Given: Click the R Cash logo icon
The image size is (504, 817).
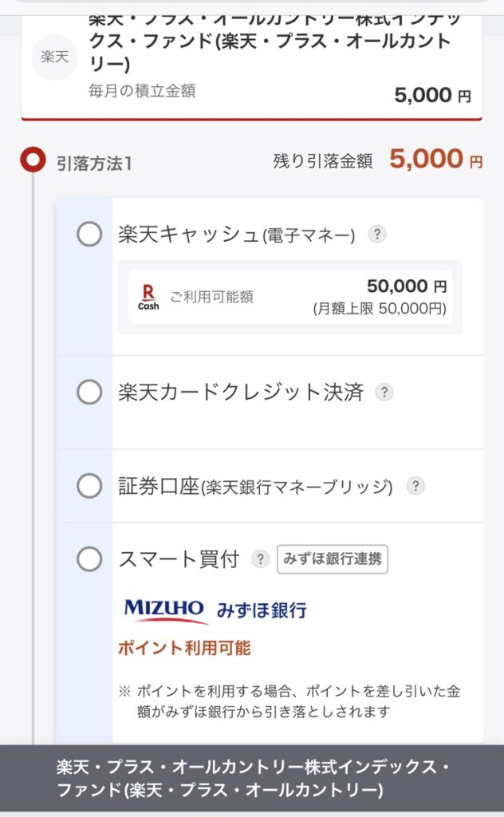Looking at the screenshot, I should [148, 297].
